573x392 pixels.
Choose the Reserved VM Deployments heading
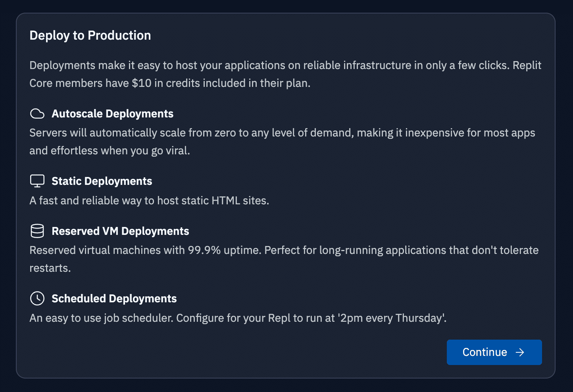pos(120,231)
